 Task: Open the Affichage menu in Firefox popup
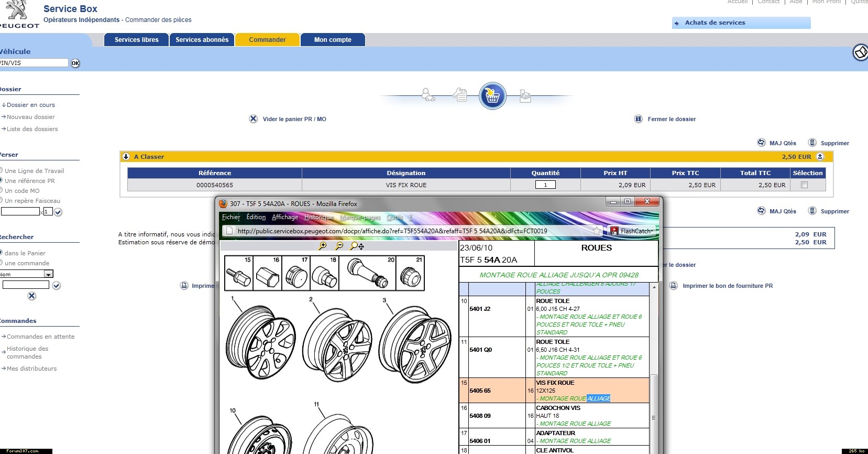tap(284, 217)
